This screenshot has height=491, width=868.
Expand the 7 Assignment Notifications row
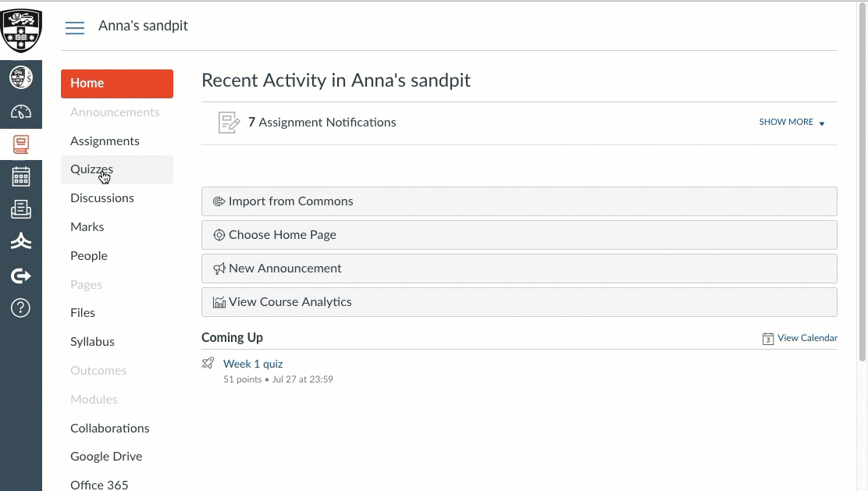click(x=322, y=123)
